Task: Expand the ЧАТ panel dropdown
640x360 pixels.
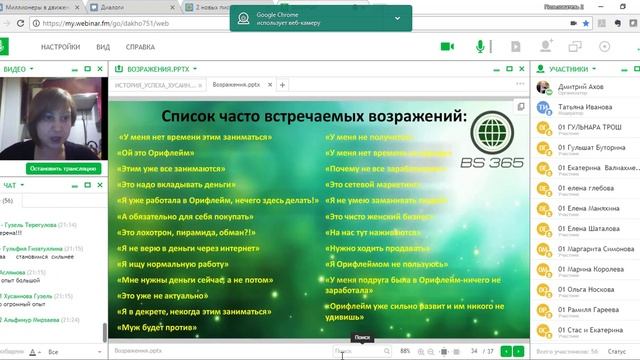Action: pyautogui.click(x=22, y=185)
